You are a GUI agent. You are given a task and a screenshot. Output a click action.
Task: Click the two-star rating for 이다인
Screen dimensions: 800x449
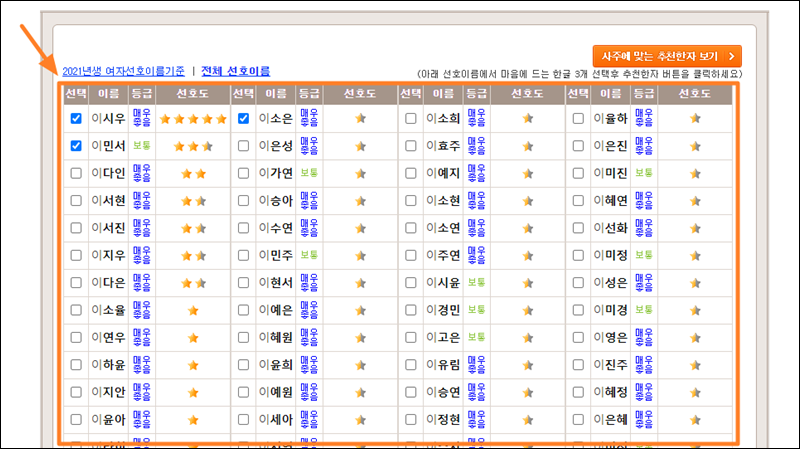tap(193, 174)
